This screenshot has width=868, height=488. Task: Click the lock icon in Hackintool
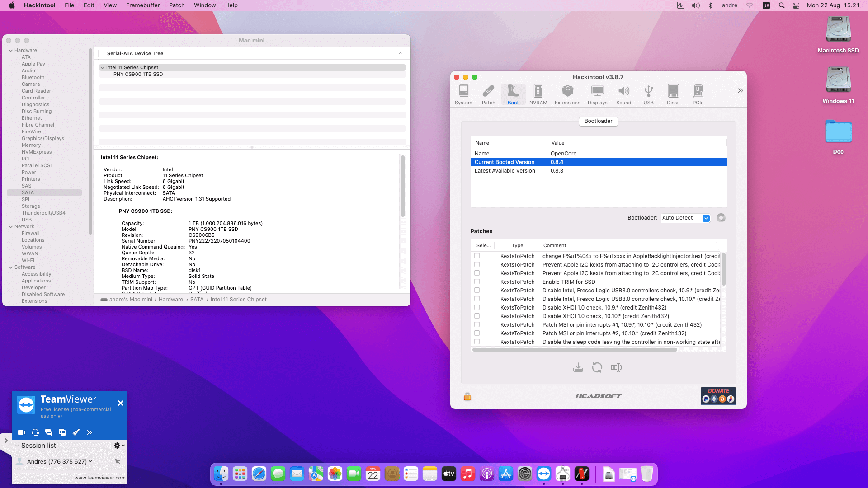(467, 397)
